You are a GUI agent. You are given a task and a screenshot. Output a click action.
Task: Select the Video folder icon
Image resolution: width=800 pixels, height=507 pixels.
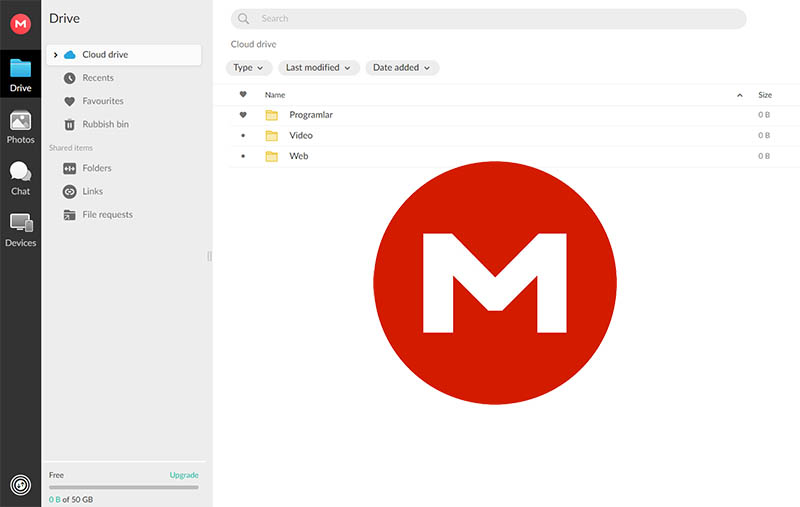point(271,136)
